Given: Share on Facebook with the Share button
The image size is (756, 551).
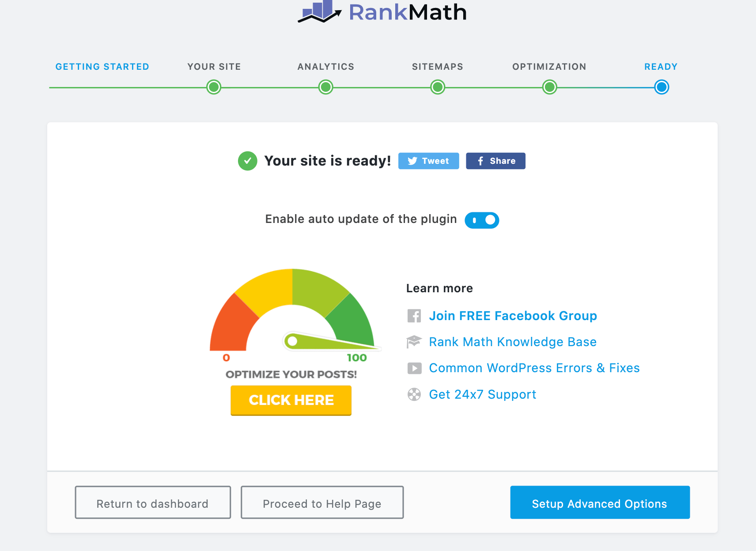Looking at the screenshot, I should click(495, 161).
